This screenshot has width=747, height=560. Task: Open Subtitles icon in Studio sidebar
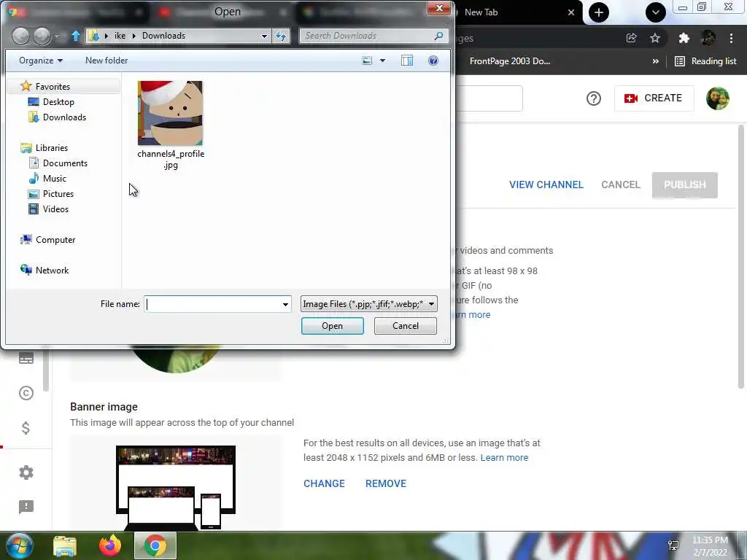pyautogui.click(x=26, y=358)
